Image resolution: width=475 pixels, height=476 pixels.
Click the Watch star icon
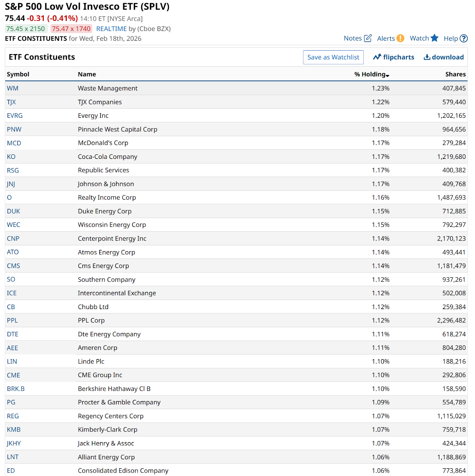pyautogui.click(x=434, y=38)
